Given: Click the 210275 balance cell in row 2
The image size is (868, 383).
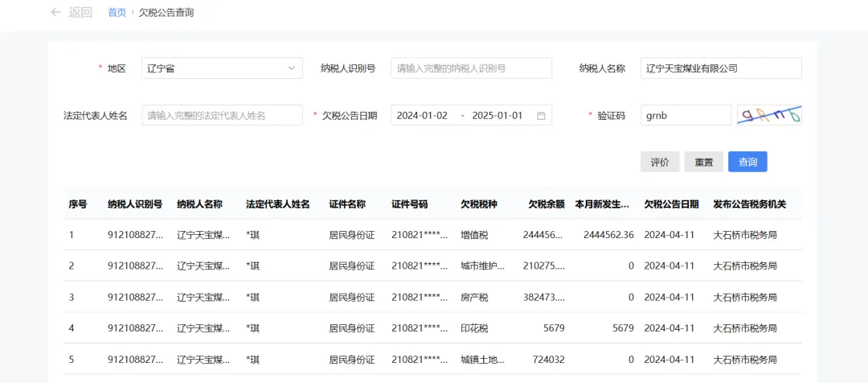Looking at the screenshot, I should pyautogui.click(x=544, y=266).
